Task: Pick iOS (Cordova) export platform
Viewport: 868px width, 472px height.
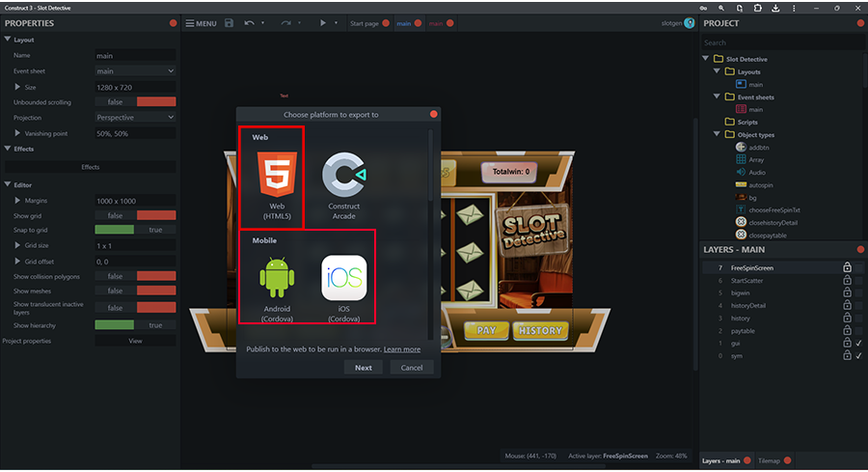Action: tap(343, 289)
